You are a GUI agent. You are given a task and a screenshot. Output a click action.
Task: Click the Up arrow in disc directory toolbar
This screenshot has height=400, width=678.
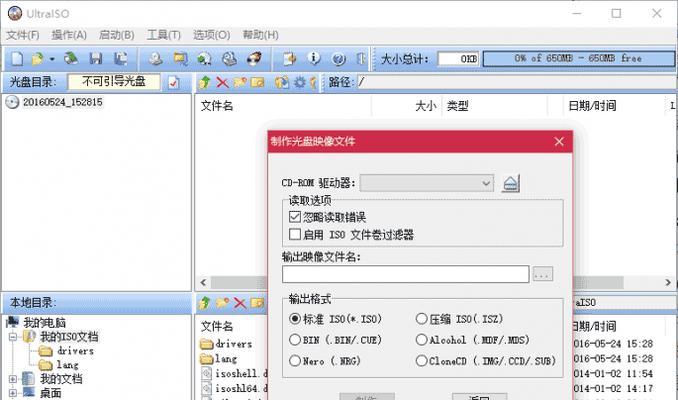tap(205, 82)
